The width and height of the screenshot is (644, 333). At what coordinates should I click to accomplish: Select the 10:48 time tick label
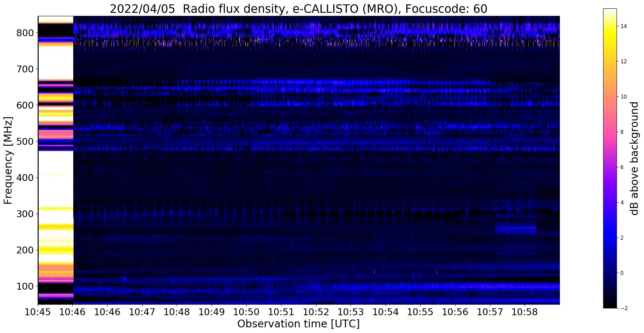click(177, 312)
